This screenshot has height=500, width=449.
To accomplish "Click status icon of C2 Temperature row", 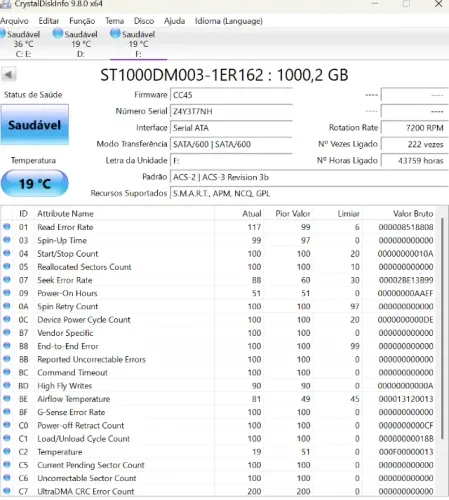I will pyautogui.click(x=7, y=451).
